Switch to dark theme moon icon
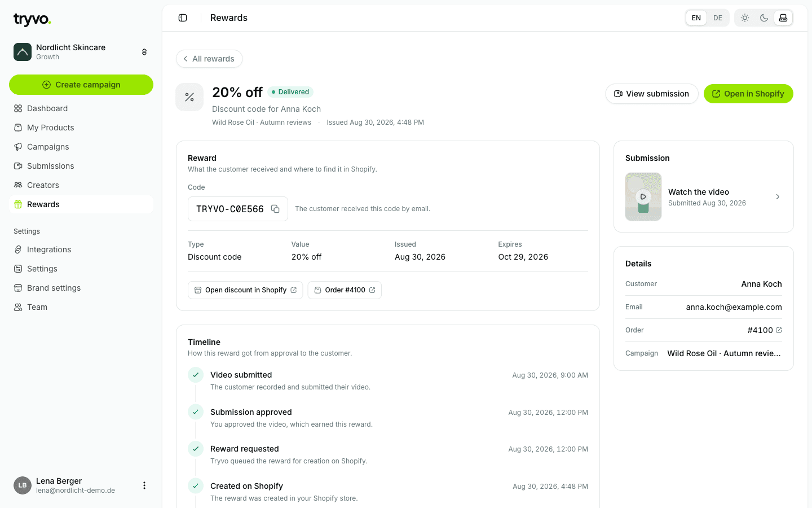 tap(764, 18)
